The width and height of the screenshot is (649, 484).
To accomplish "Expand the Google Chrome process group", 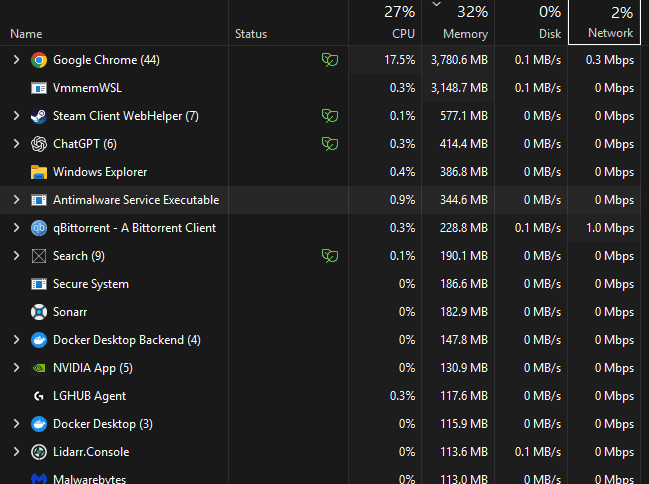I will click(x=16, y=60).
